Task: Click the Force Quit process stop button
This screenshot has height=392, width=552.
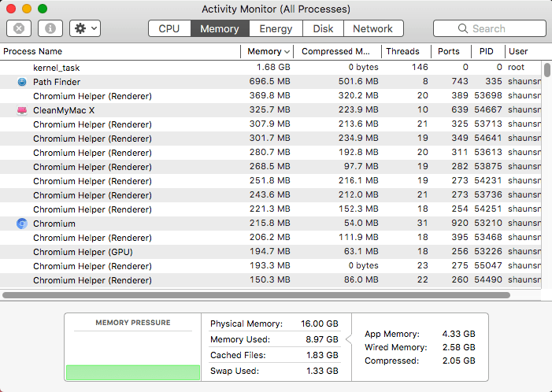Action: [x=19, y=28]
